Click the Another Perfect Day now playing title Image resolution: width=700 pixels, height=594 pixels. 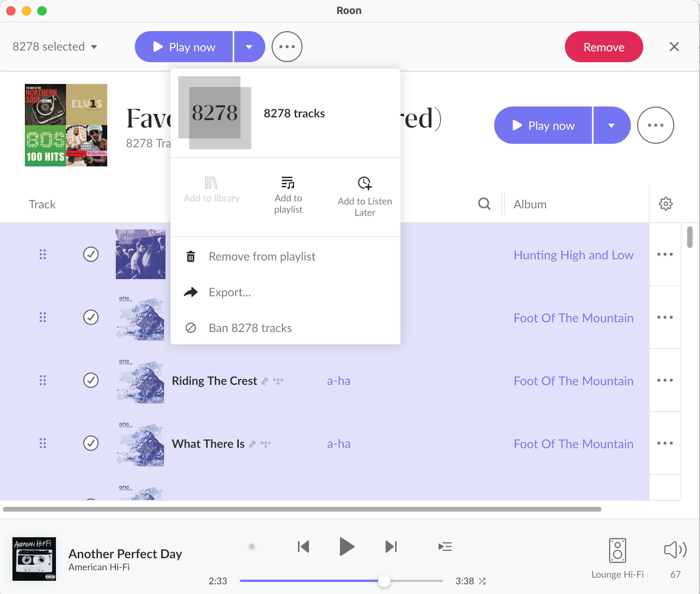[x=125, y=554]
